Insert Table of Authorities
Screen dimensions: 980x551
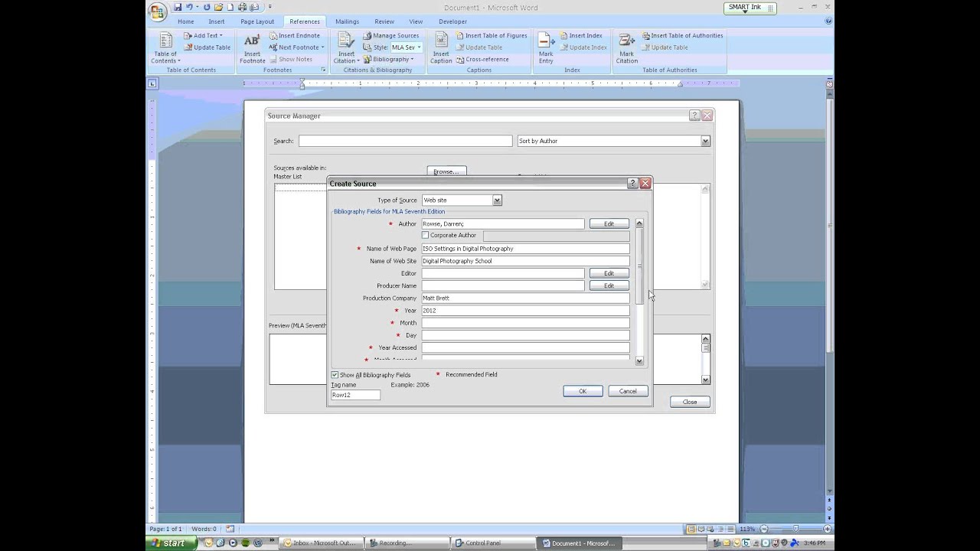click(x=682, y=35)
